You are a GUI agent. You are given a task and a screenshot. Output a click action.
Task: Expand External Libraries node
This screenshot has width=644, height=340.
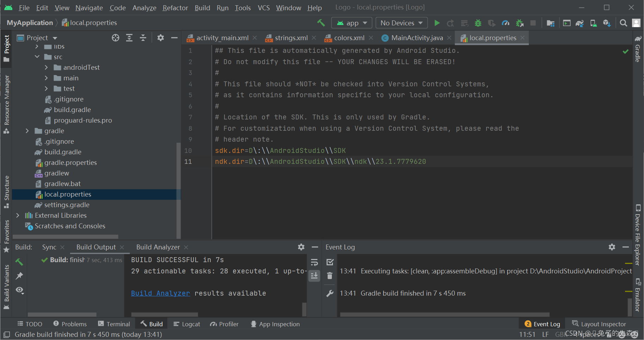[x=18, y=215]
